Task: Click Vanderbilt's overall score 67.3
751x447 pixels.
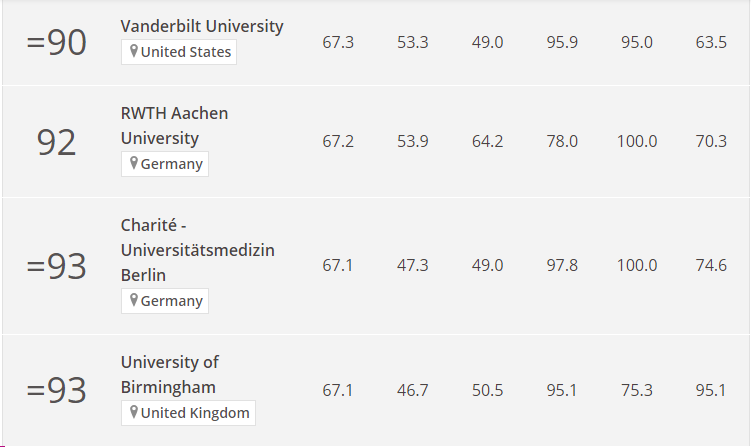Action: (x=338, y=42)
